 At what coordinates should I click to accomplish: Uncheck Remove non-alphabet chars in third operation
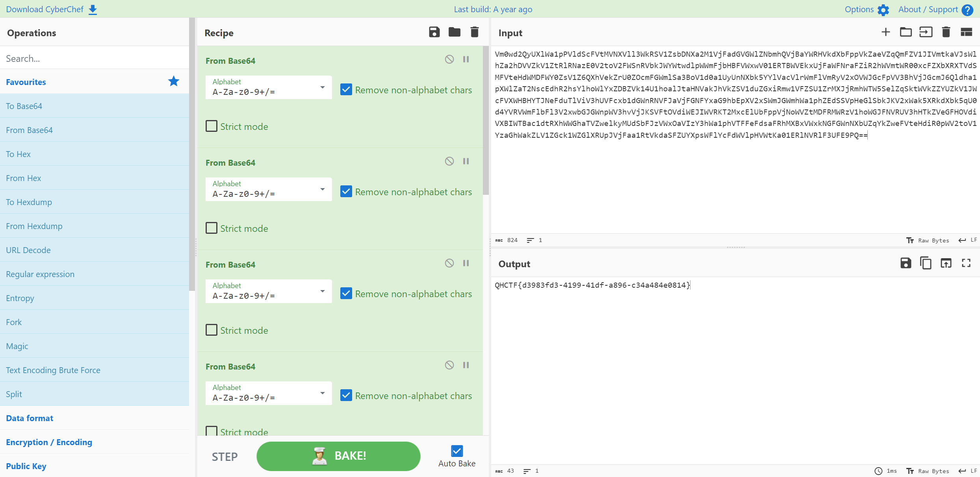click(346, 294)
